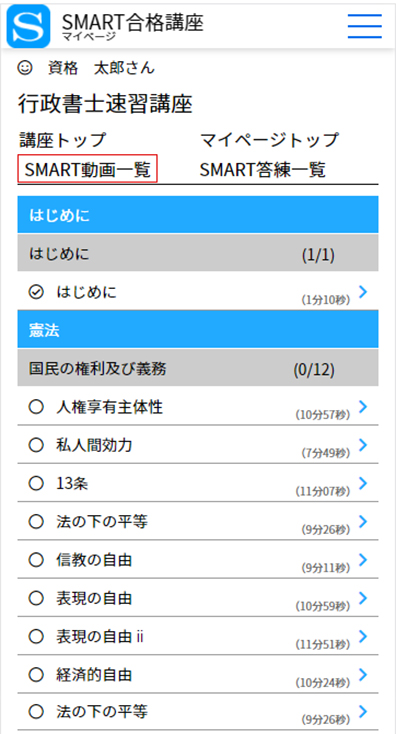Click the smiley face user icon
This screenshot has height=734, width=396.
click(25, 68)
